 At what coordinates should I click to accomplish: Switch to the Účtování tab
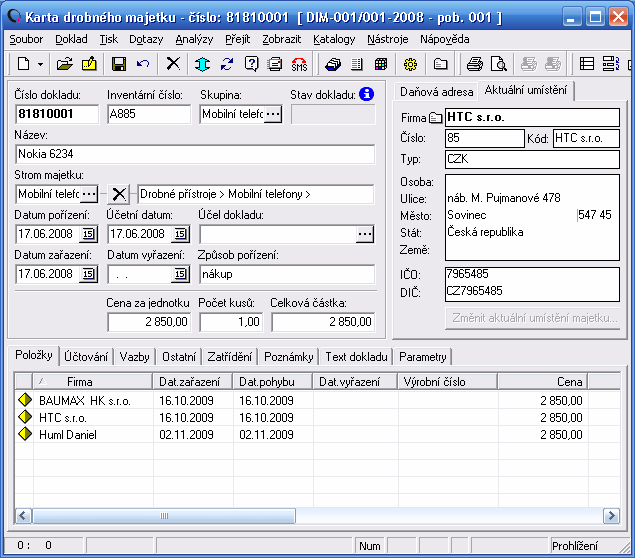pos(86,357)
